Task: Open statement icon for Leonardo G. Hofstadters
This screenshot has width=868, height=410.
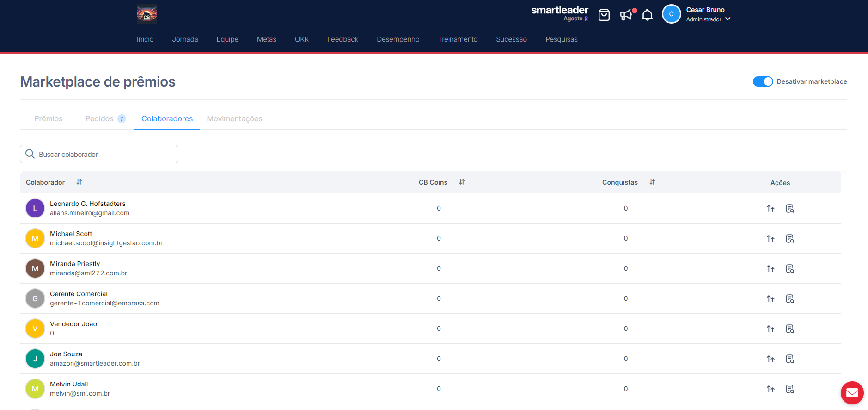Action: (x=790, y=209)
